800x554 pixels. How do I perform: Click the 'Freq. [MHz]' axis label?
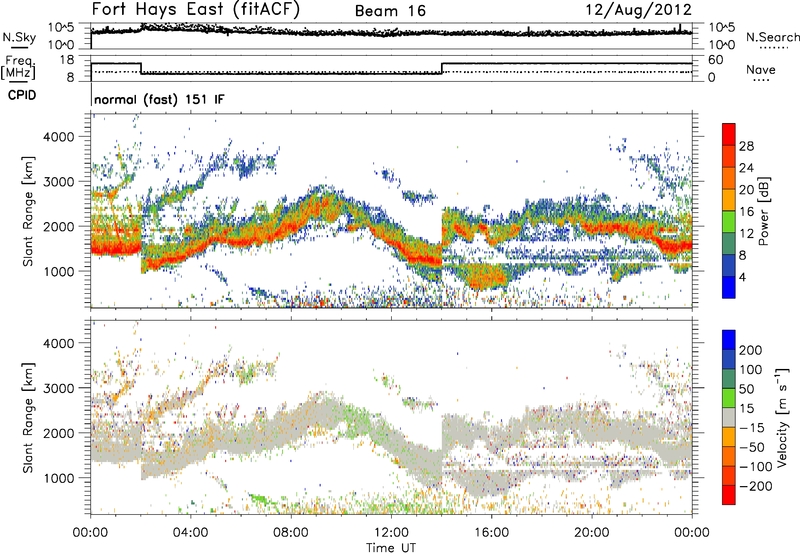tap(19, 67)
